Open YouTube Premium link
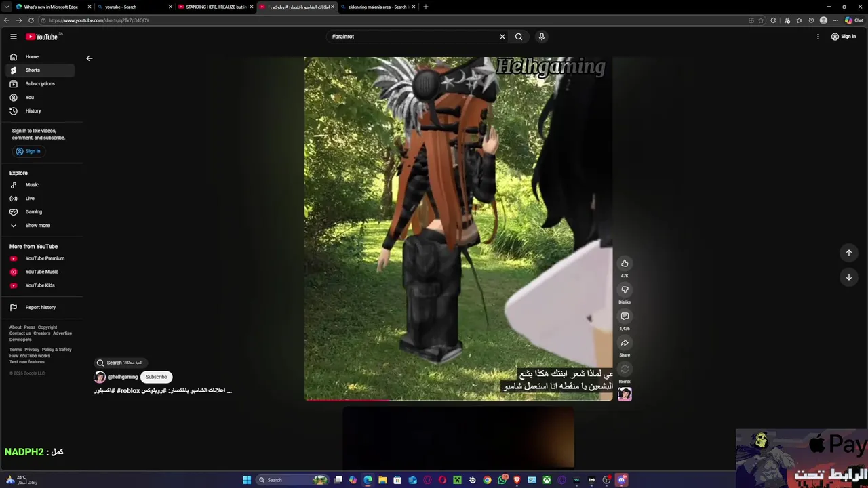This screenshot has height=488, width=868. point(41,258)
